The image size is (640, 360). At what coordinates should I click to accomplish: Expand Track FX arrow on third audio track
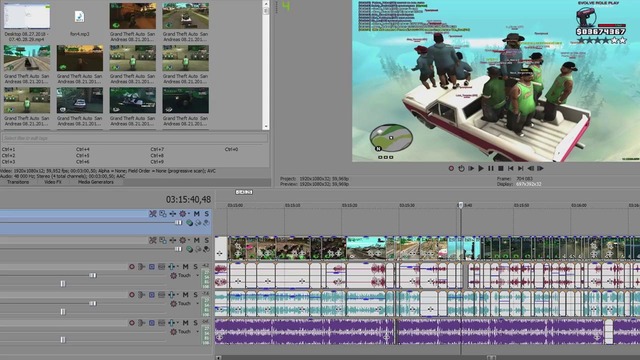click(x=177, y=322)
